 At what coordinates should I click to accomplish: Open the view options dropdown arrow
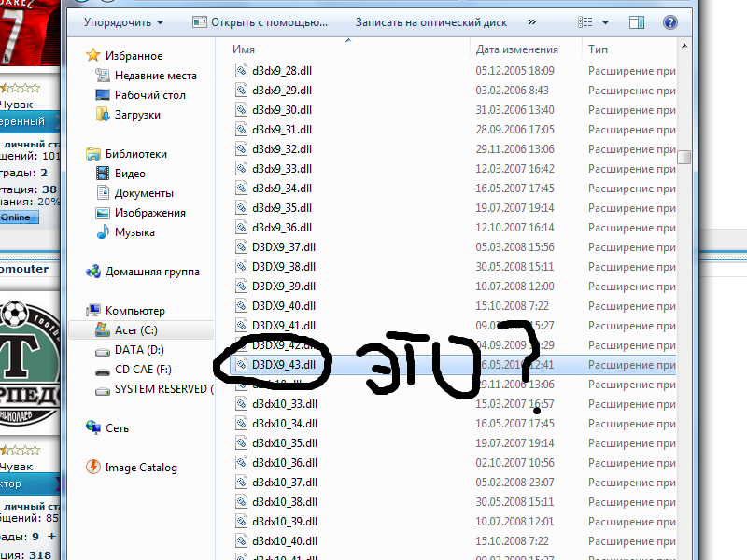tap(605, 21)
